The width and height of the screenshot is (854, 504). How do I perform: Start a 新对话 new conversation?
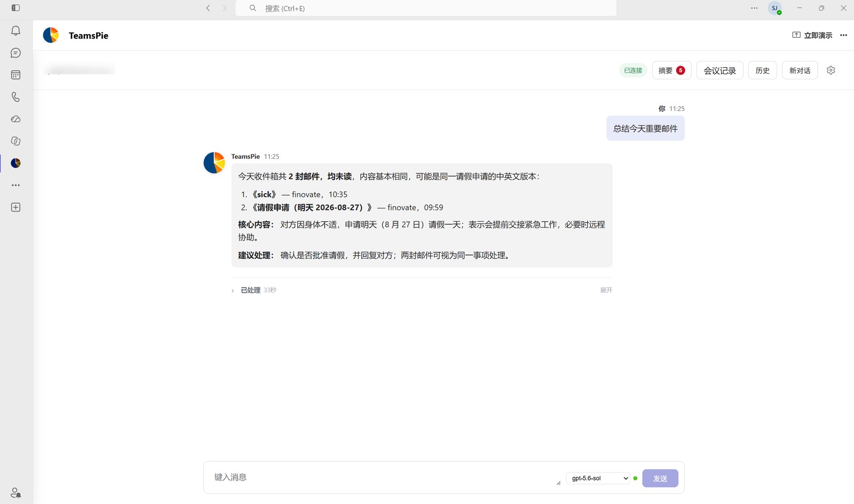click(x=800, y=70)
